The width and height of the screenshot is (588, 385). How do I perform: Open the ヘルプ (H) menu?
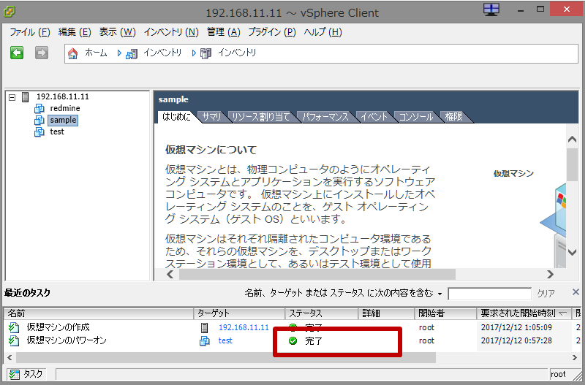[323, 32]
